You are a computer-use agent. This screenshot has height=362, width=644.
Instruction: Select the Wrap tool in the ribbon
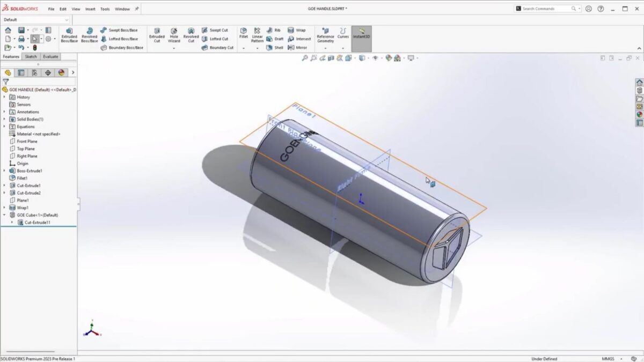click(296, 30)
